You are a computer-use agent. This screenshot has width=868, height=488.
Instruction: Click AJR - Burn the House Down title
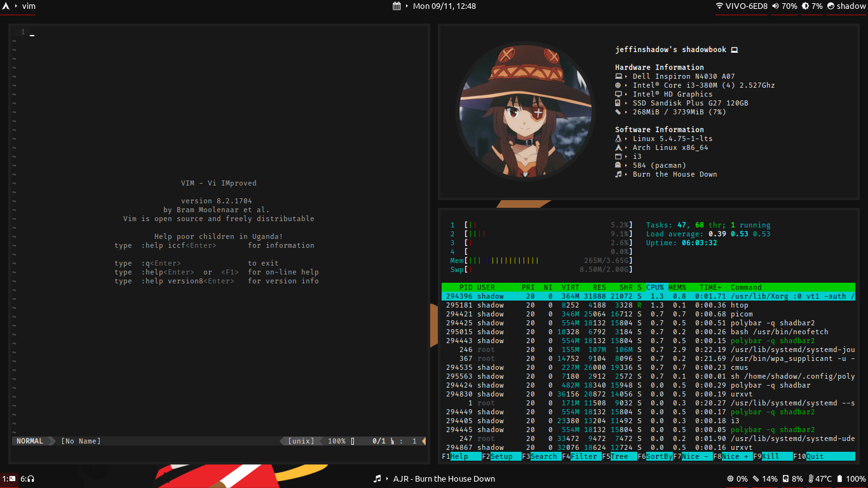(x=444, y=478)
